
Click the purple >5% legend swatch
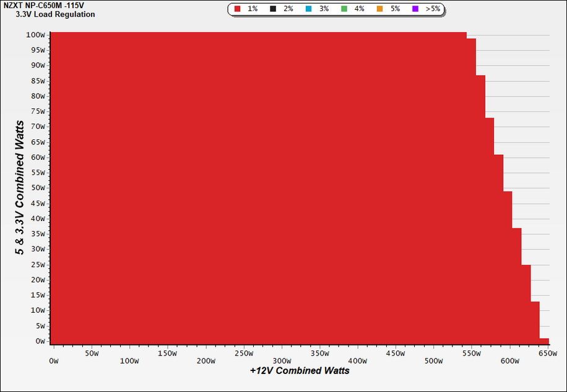click(x=415, y=9)
